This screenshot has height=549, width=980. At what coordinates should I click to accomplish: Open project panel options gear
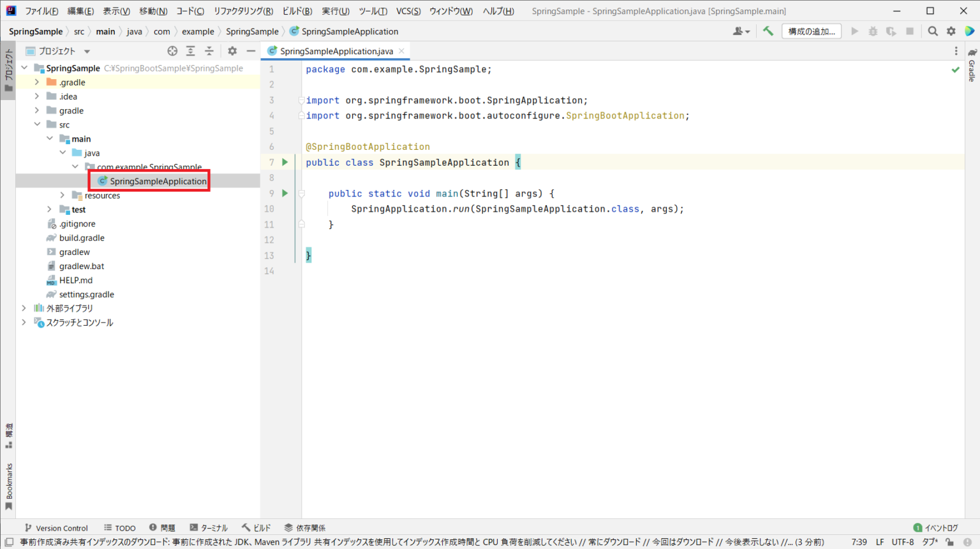tap(232, 51)
